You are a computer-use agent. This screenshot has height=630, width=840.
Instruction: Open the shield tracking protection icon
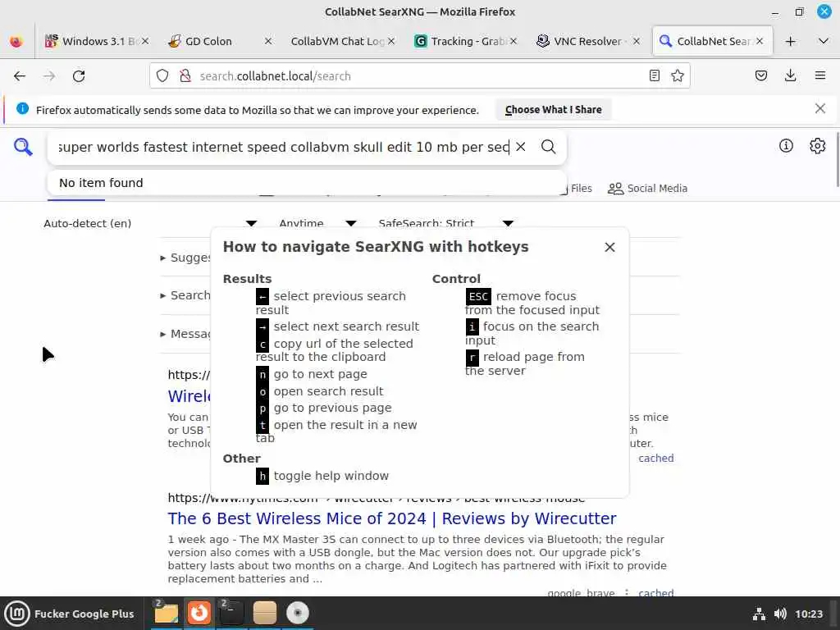[162, 76]
